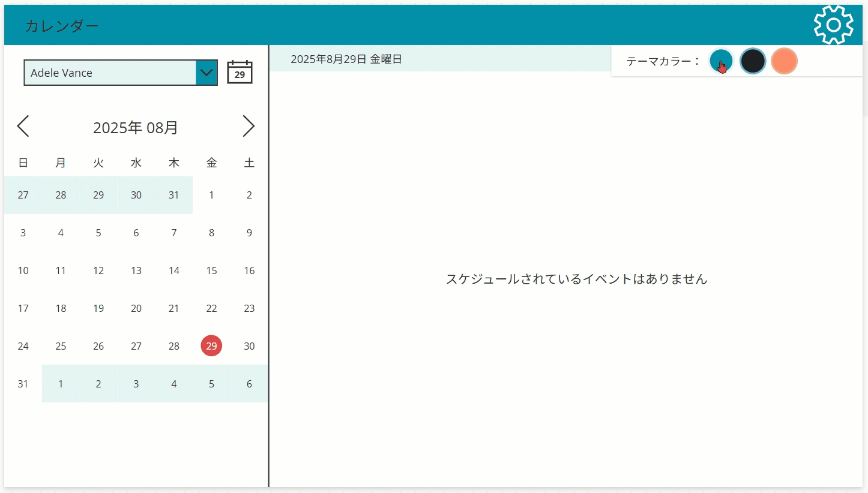The image size is (868, 493).
Task: Go to previous month with left arrow
Action: pyautogui.click(x=23, y=127)
